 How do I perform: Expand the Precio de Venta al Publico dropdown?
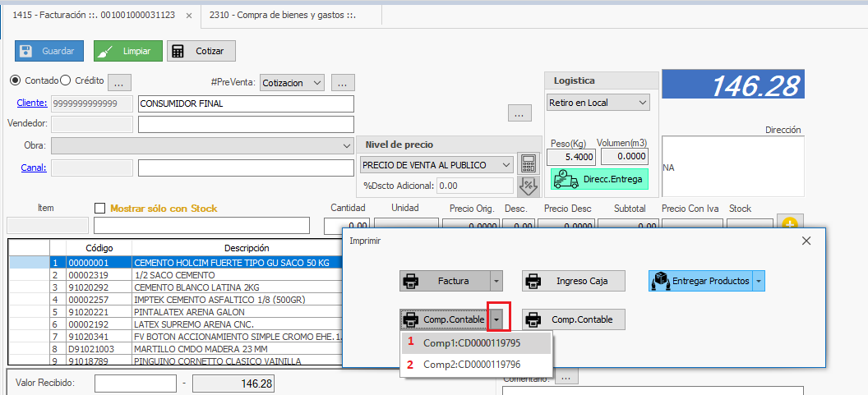point(436,165)
